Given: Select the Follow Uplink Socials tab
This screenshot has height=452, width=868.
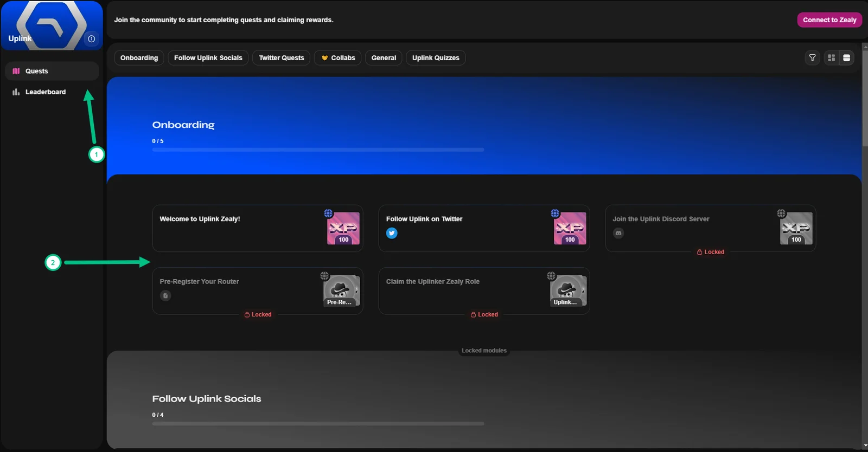Looking at the screenshot, I should (x=208, y=58).
